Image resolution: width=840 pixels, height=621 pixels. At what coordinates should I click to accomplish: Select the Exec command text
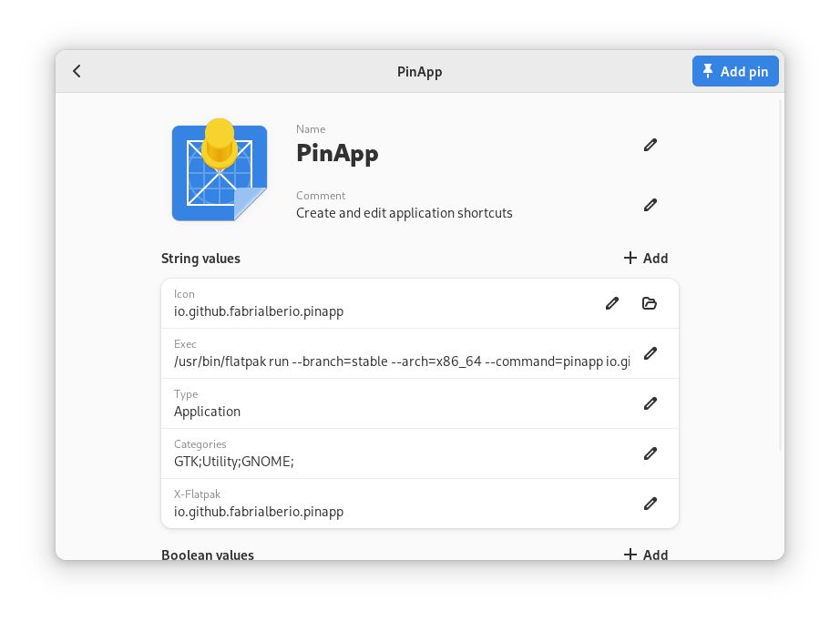383,361
